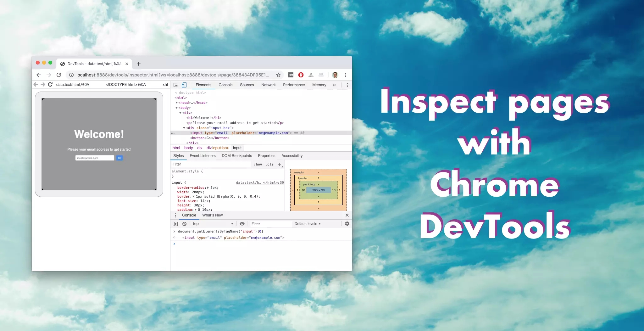The image size is (644, 331).
Task: Open Event Listeners subtab
Action: [x=203, y=156]
